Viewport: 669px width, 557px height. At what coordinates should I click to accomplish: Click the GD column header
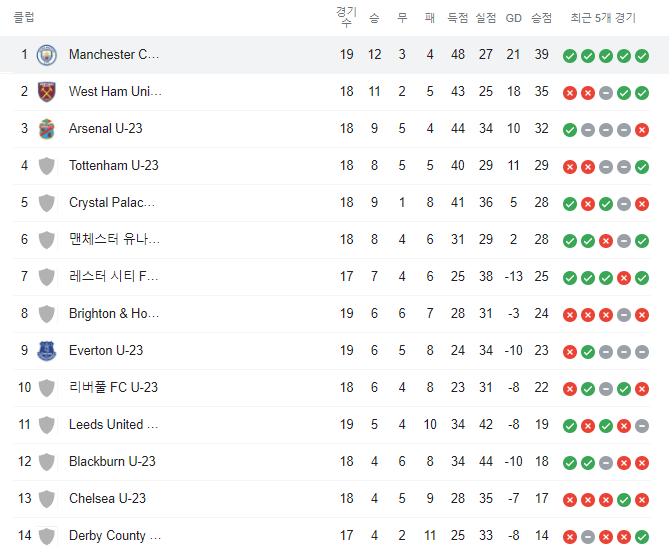tap(514, 18)
